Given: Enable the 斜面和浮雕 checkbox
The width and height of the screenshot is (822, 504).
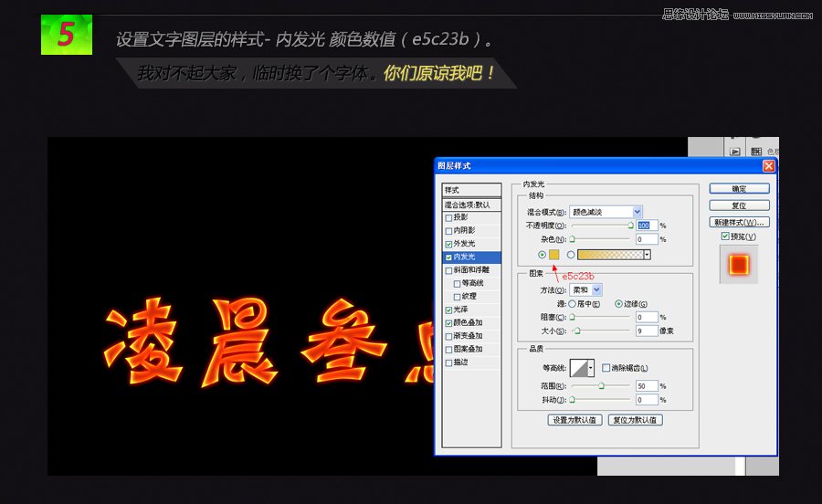Looking at the screenshot, I should pyautogui.click(x=448, y=271).
